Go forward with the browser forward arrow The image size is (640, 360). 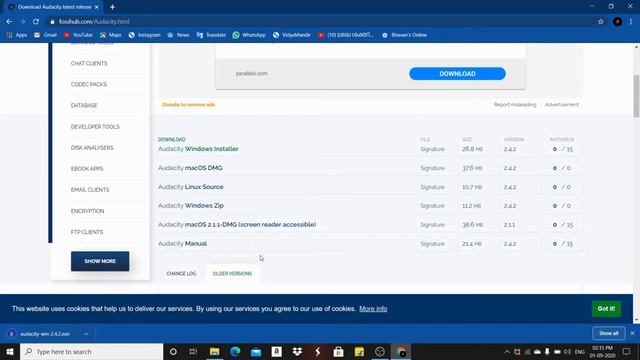(22, 22)
